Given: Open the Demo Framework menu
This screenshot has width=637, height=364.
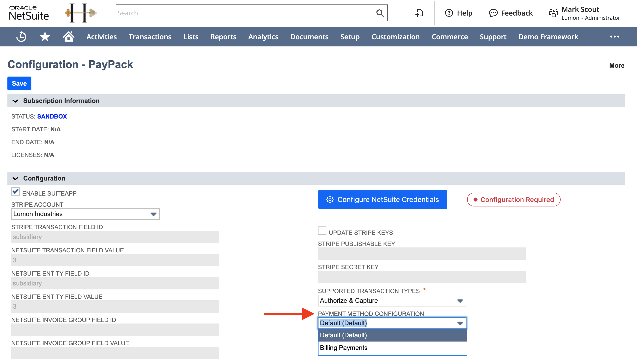Looking at the screenshot, I should coord(548,37).
